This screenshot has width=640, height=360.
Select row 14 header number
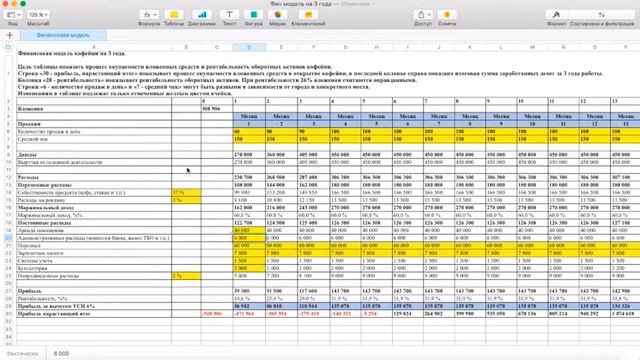[x=8, y=193]
